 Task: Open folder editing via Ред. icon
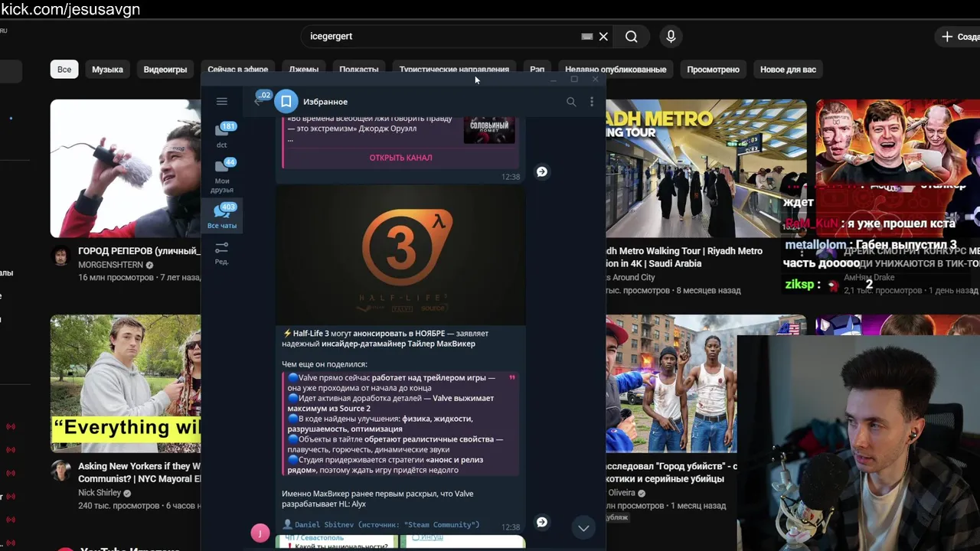(222, 253)
